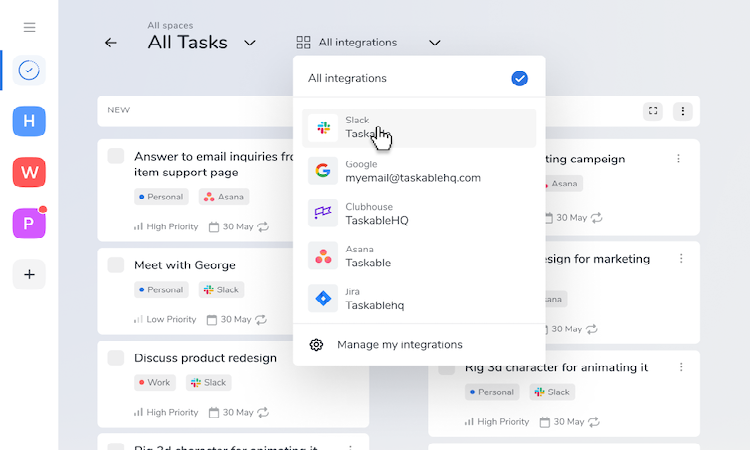This screenshot has width=750, height=450.
Task: Collapse the All integrations dropdown chevron
Action: (x=434, y=43)
